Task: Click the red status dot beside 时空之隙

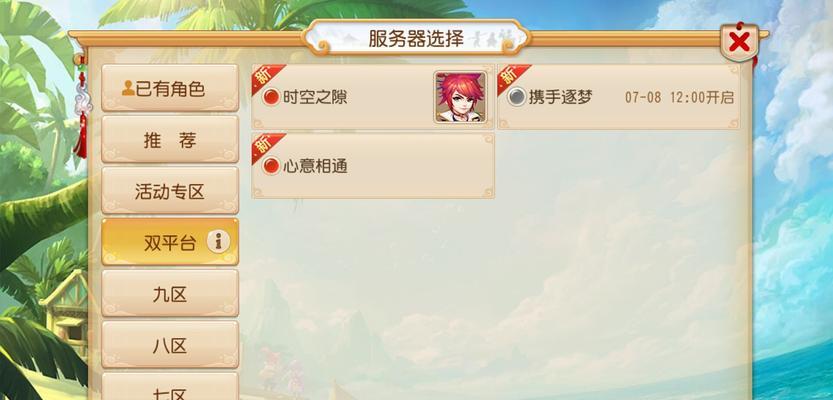Action: [x=271, y=97]
